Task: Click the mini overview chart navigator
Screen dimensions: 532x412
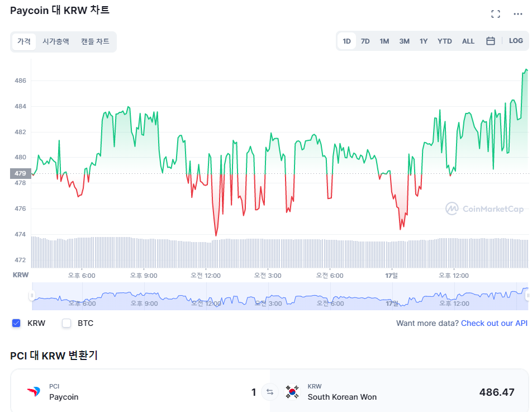Action: coord(280,296)
